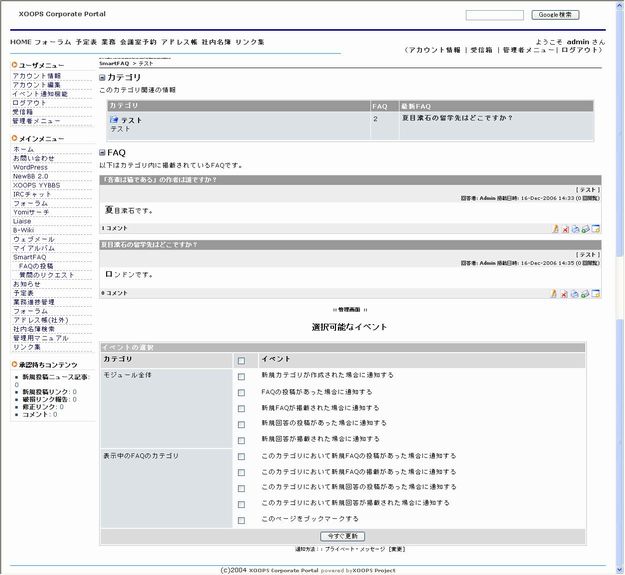Collapse the カテゴリ section

tap(102, 77)
